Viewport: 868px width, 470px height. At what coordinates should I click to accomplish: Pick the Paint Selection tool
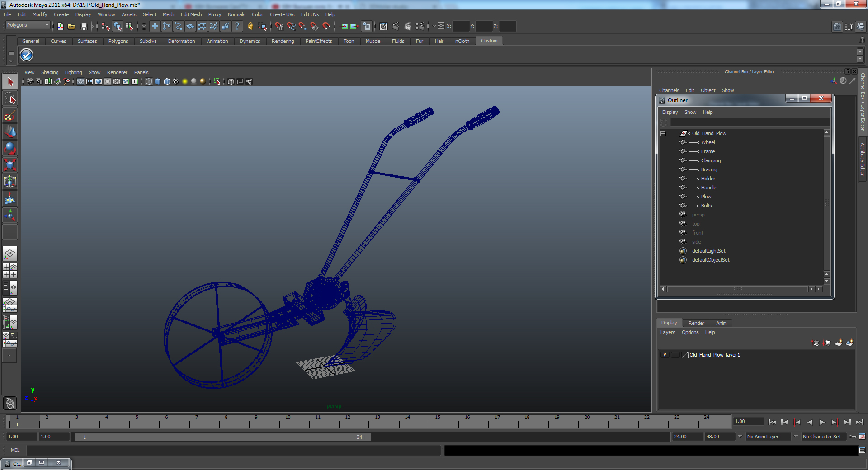10,116
